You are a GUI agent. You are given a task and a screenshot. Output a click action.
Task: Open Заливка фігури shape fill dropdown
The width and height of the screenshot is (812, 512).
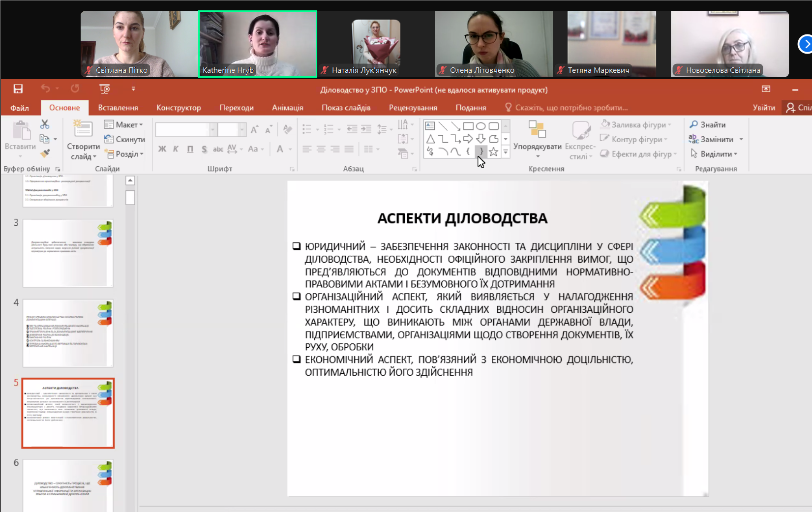(x=636, y=124)
